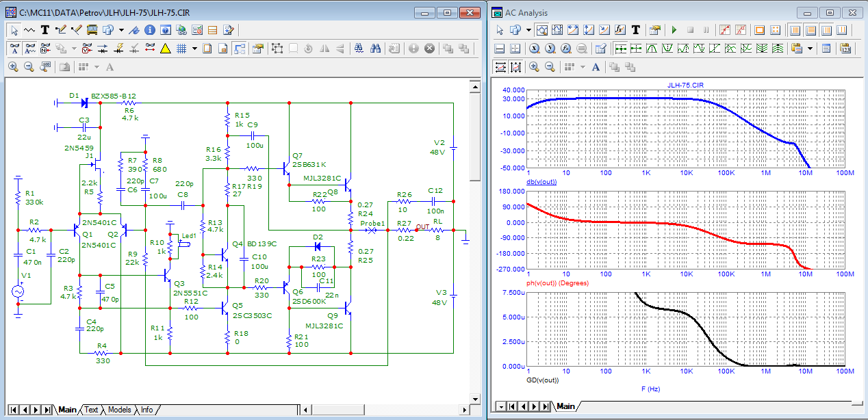Select the Text mode tool in schematic toolbar

(x=45, y=30)
